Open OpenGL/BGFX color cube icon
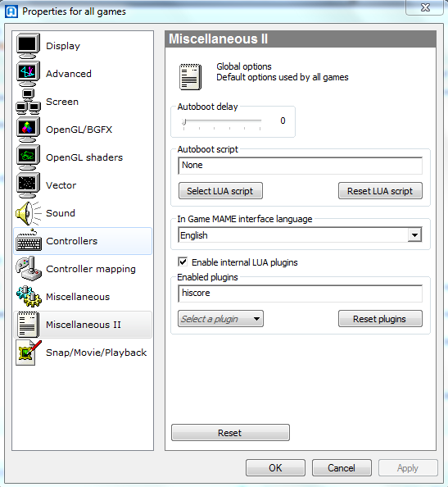 coord(28,130)
